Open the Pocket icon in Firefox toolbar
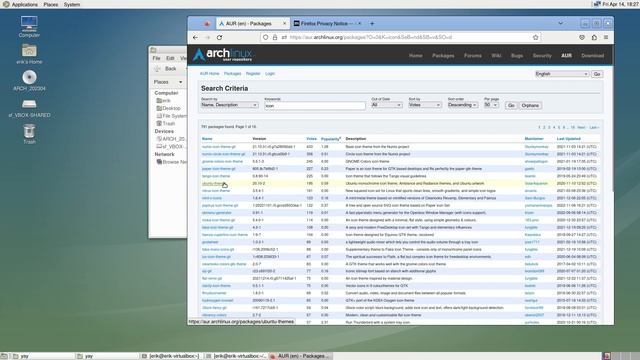This screenshot has height=360, width=640. click(x=582, y=37)
